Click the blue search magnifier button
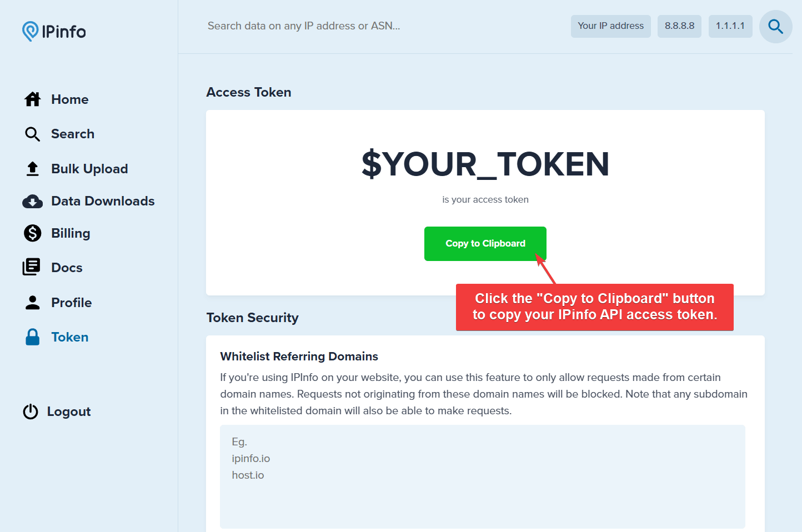This screenshot has height=532, width=802. pyautogui.click(x=775, y=26)
